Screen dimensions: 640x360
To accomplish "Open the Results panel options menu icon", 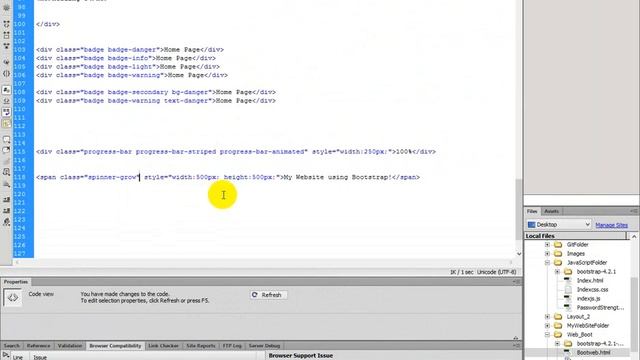I will click(x=517, y=345).
